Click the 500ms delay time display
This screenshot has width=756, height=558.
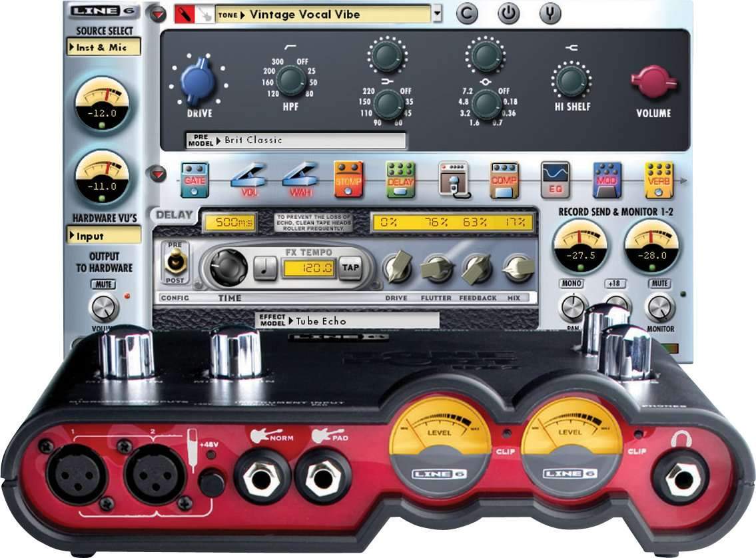click(230, 222)
